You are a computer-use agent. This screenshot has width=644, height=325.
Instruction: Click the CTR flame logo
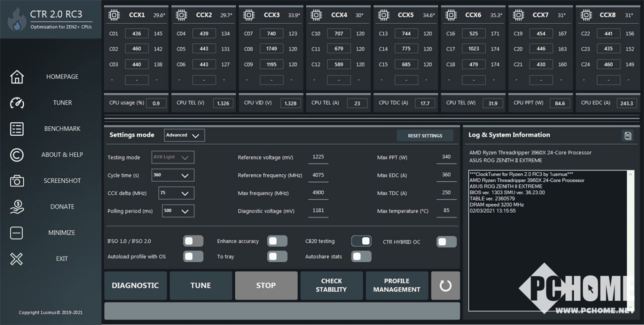pyautogui.click(x=17, y=19)
